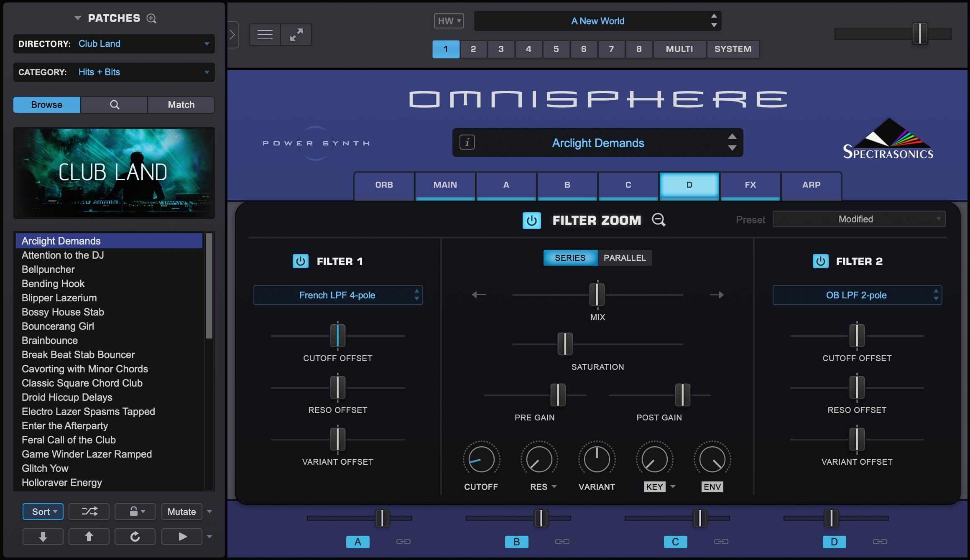970x560 pixels.
Task: Click the audition play icon for patches
Action: pos(182,537)
